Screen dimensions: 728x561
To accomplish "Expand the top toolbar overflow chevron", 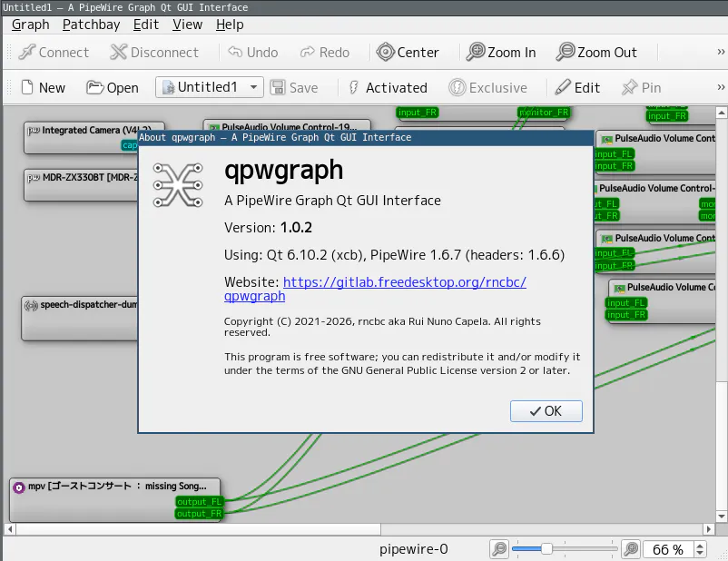I will tap(721, 52).
